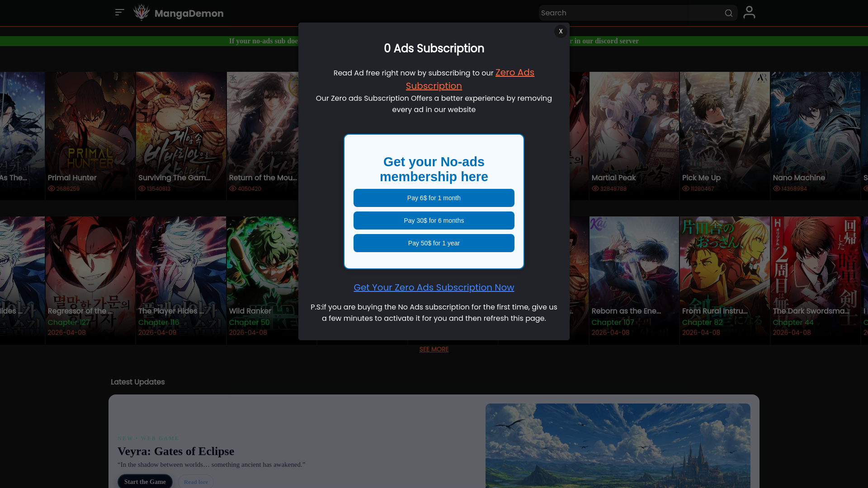Open the hamburger navigation menu icon
The width and height of the screenshot is (868, 488).
(x=119, y=13)
